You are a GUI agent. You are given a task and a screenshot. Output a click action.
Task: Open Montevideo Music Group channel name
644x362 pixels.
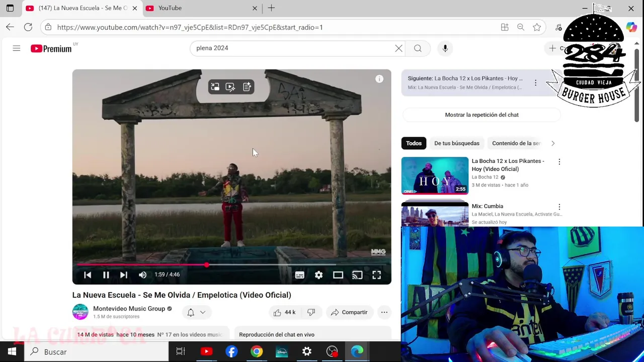click(129, 309)
